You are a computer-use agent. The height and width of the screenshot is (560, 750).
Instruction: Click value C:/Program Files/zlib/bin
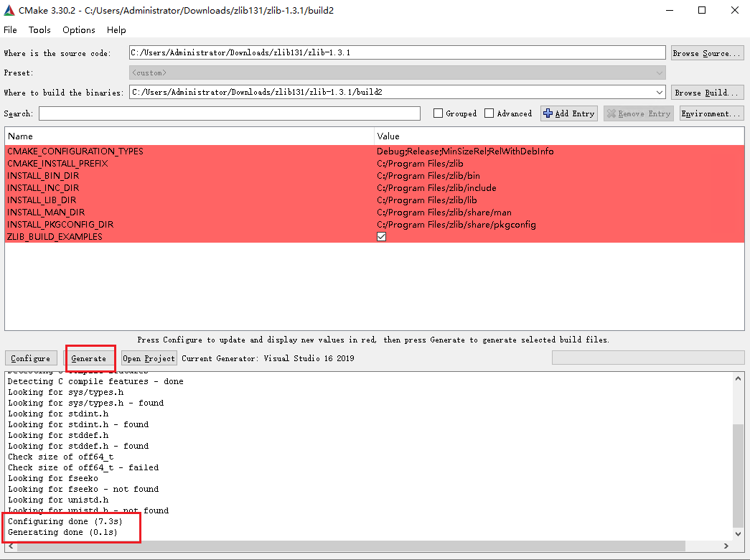(x=428, y=176)
